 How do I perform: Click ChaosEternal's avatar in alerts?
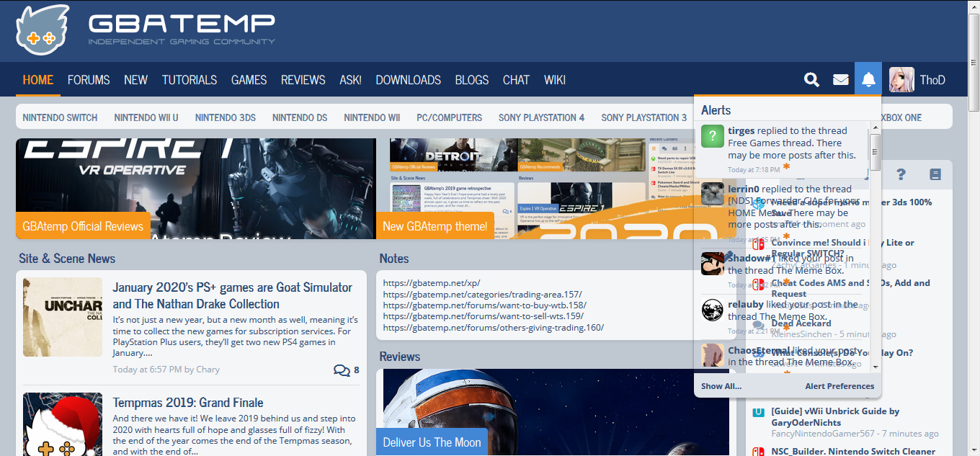click(713, 356)
